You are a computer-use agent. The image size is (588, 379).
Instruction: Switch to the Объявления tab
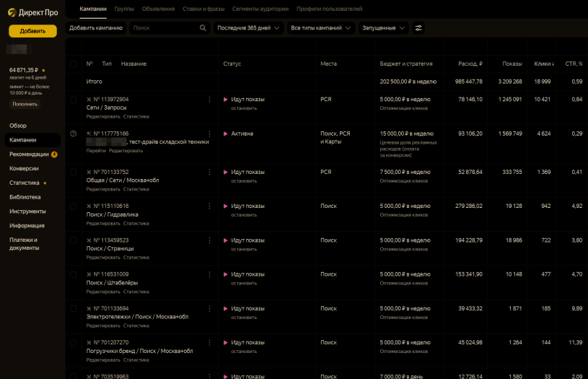click(x=158, y=9)
